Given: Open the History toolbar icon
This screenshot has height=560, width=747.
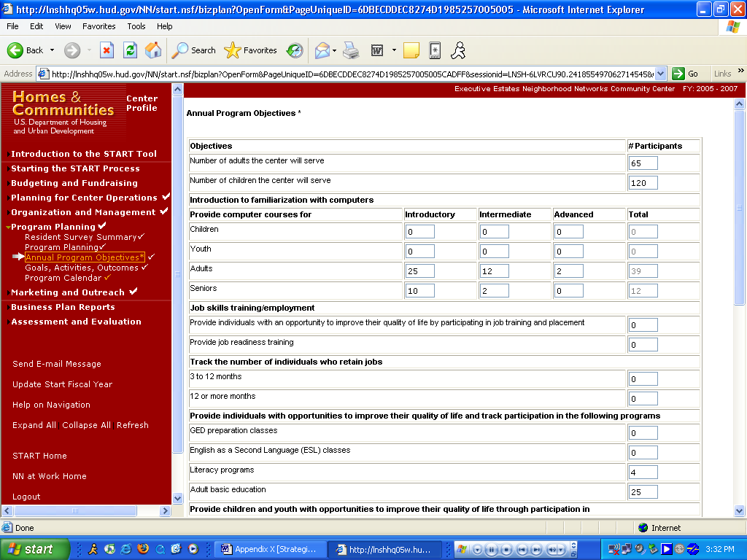Looking at the screenshot, I should point(295,50).
